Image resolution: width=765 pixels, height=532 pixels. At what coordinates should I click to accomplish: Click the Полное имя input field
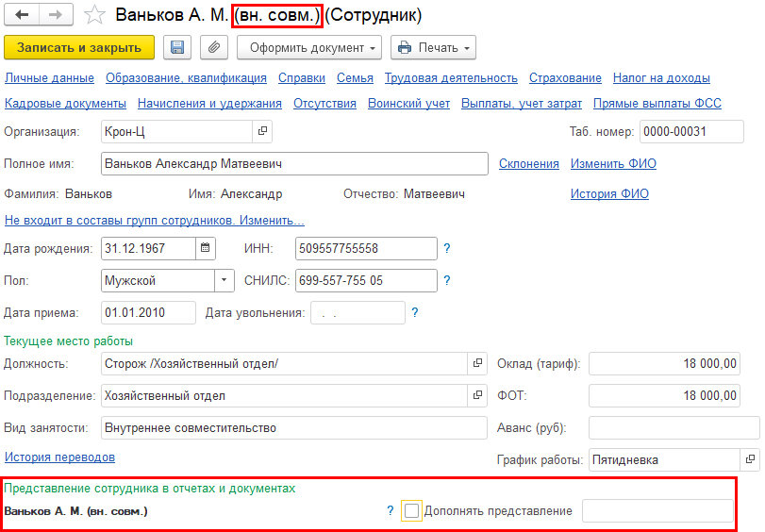click(x=294, y=163)
